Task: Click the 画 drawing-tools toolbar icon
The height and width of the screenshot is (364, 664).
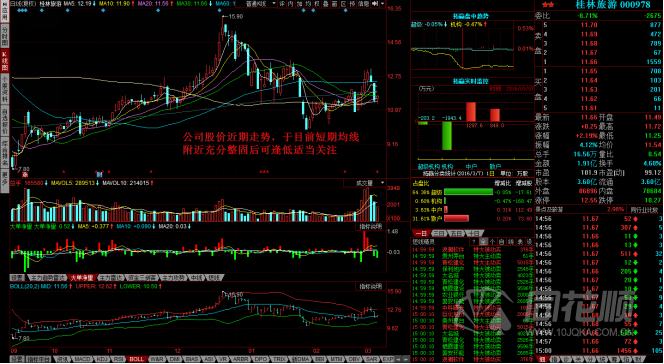Action: pos(335,4)
